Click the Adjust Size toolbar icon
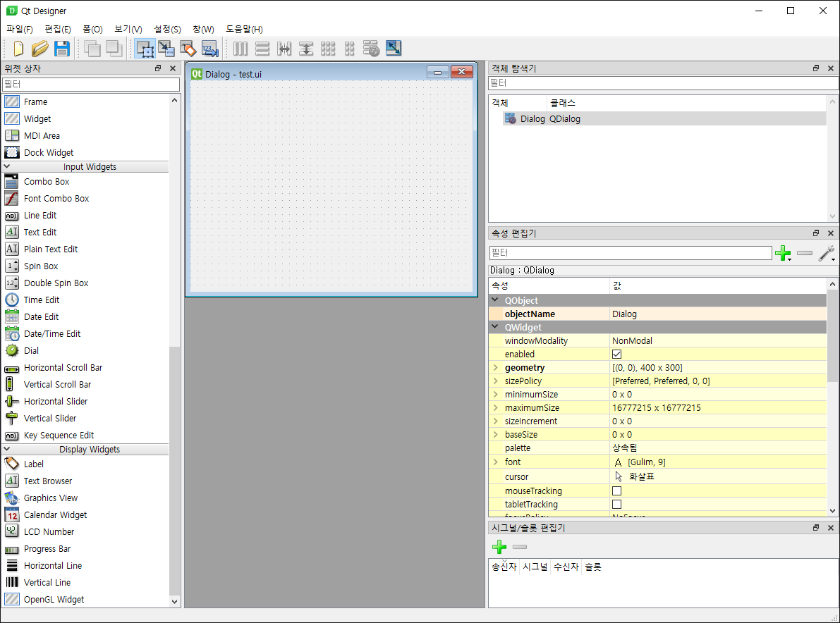840x623 pixels. 394,49
